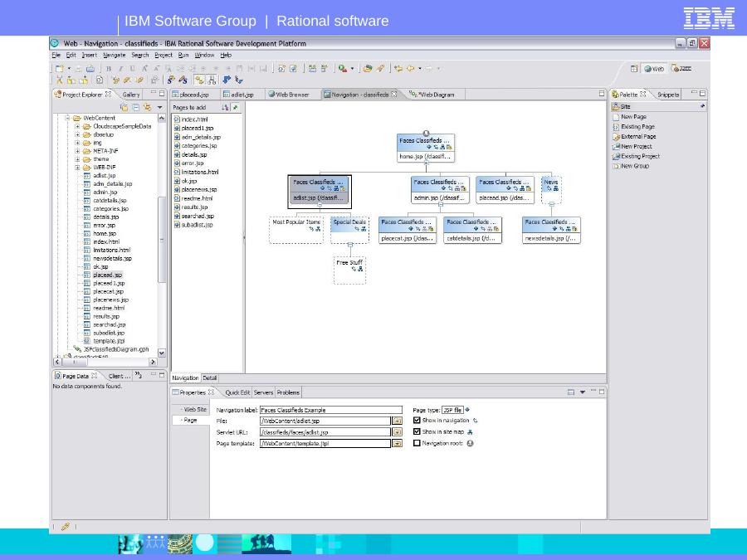Select placead.jsp in Project Explorer
The image size is (747, 560).
108,275
